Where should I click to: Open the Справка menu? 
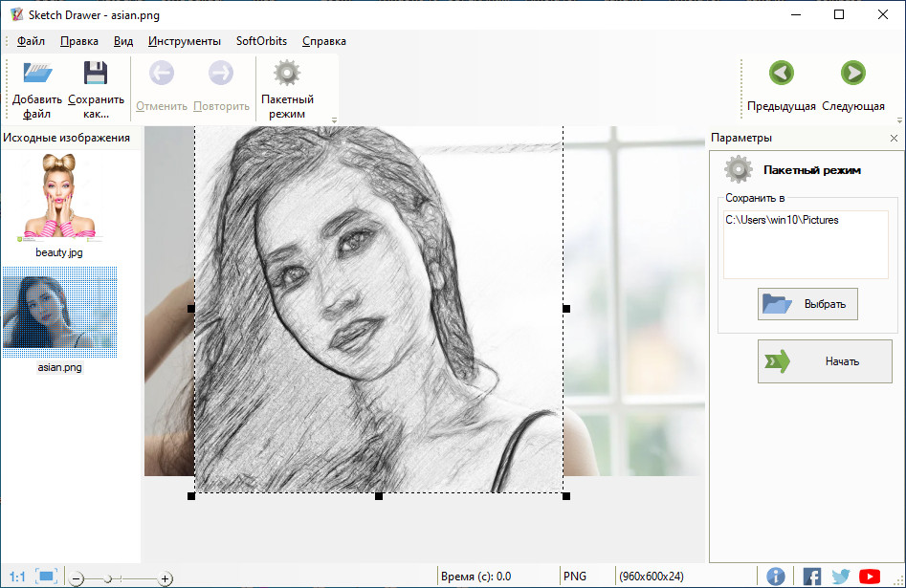pos(324,41)
